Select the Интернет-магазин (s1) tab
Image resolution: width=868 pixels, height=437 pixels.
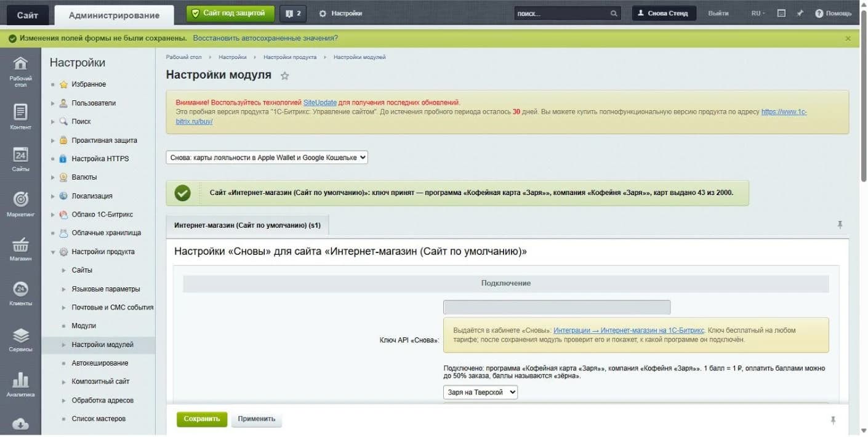[247, 225]
